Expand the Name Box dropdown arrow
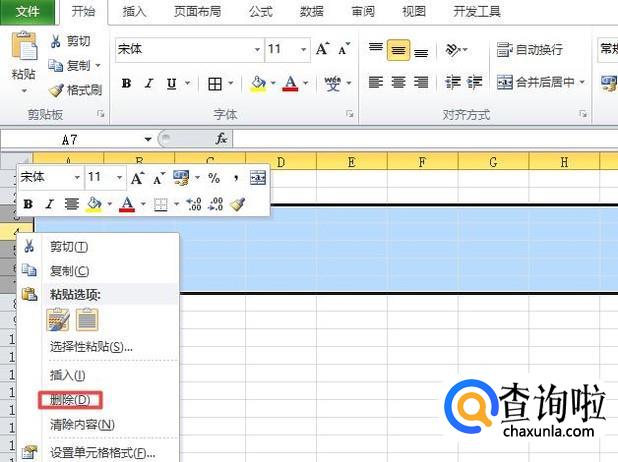 [x=148, y=139]
